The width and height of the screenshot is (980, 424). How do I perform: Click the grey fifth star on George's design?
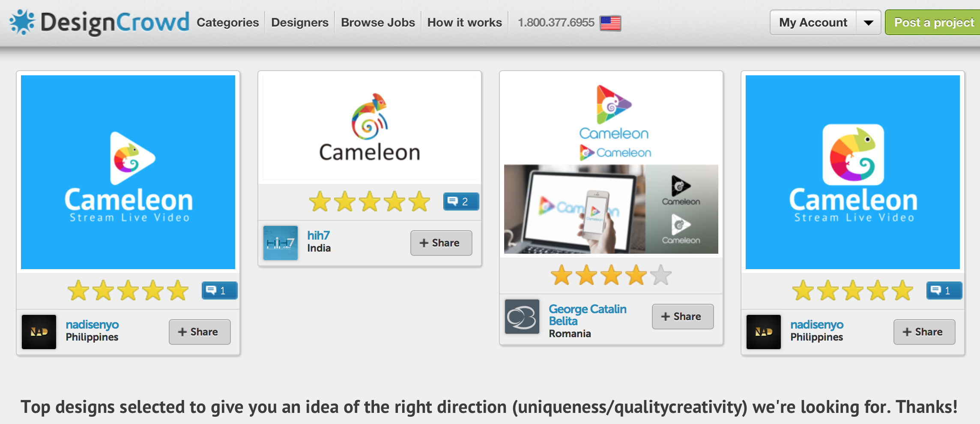[x=661, y=275]
